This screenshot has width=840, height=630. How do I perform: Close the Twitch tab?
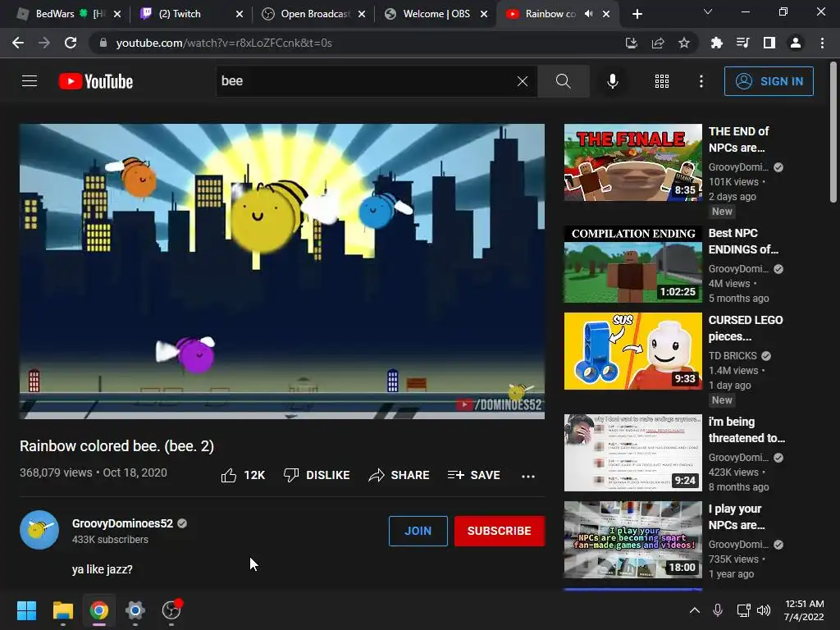(240, 14)
